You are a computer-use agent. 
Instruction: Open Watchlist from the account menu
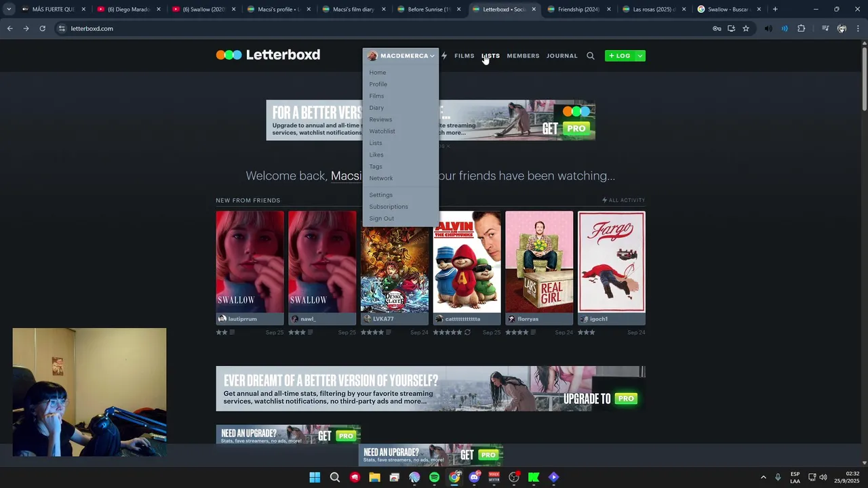(x=382, y=131)
